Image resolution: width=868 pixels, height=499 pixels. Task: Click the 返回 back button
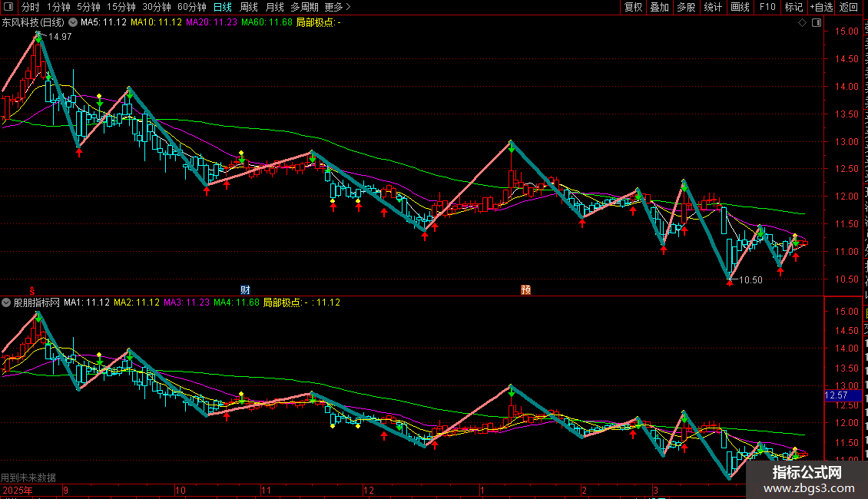849,7
